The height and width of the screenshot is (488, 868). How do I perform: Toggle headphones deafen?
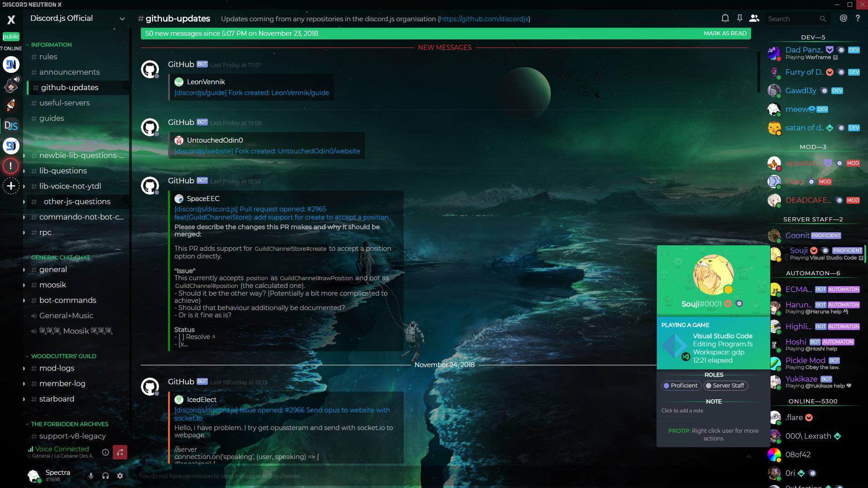pyautogui.click(x=106, y=476)
